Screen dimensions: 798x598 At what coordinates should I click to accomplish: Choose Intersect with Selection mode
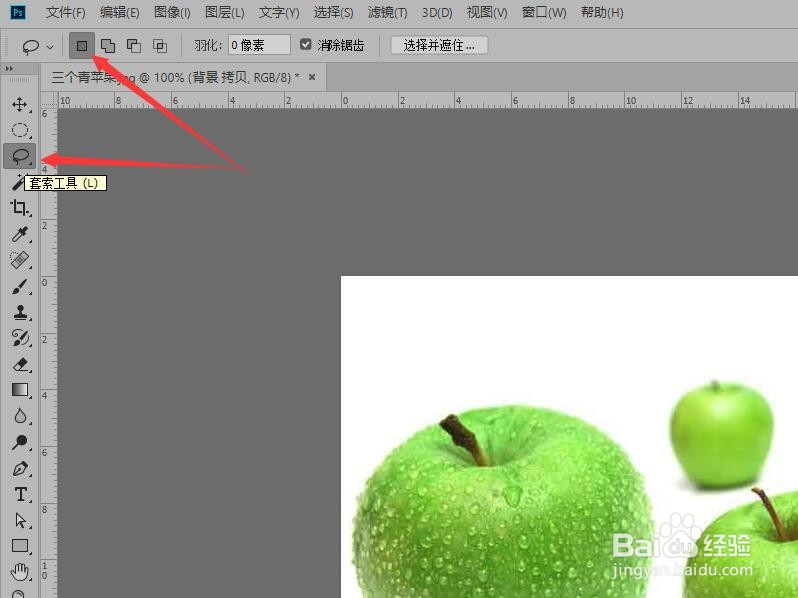160,46
